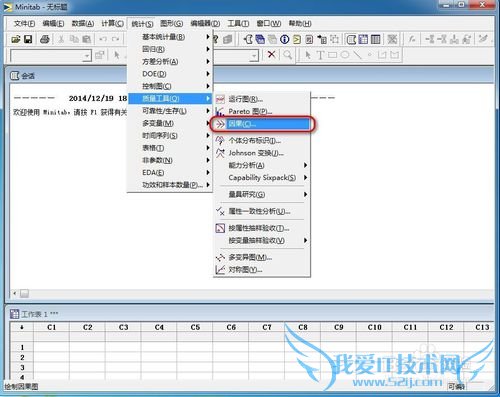Open the second toolbar combo box dropdown
The height and width of the screenshot is (397, 500).
point(254,55)
